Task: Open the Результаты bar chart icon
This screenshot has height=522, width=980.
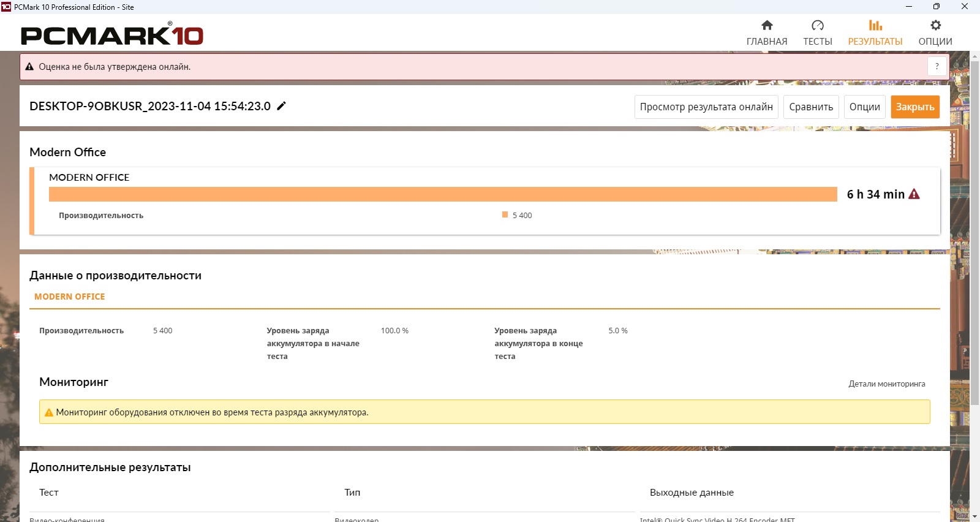Action: coord(875,25)
